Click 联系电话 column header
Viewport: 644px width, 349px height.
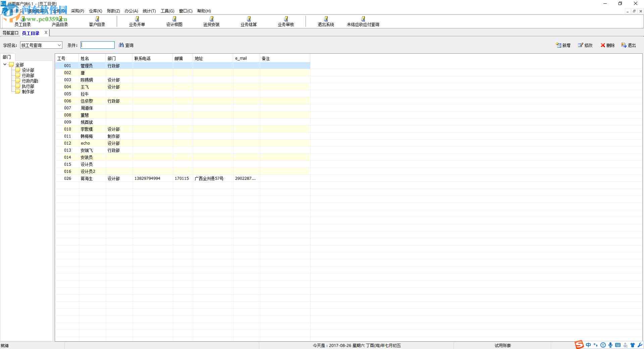(153, 58)
